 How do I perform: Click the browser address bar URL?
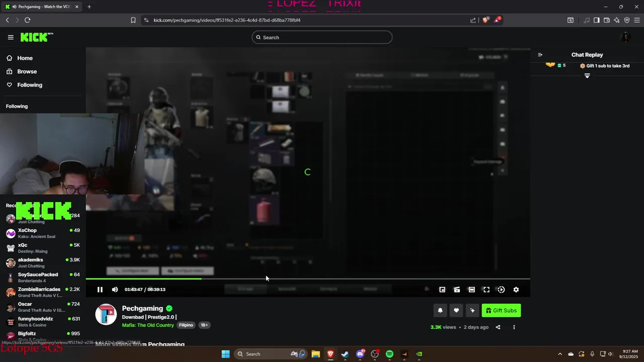coord(227,20)
